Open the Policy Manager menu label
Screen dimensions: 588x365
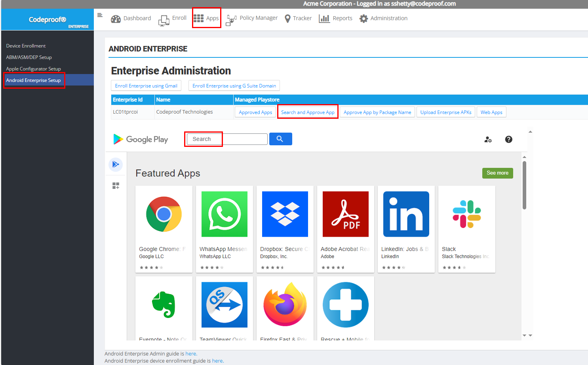pyautogui.click(x=259, y=18)
